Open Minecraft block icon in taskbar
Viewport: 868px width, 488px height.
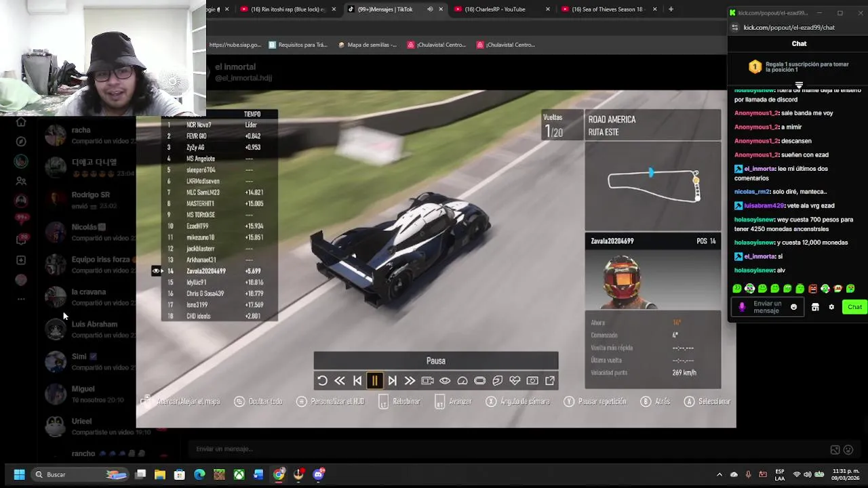pos(219,474)
